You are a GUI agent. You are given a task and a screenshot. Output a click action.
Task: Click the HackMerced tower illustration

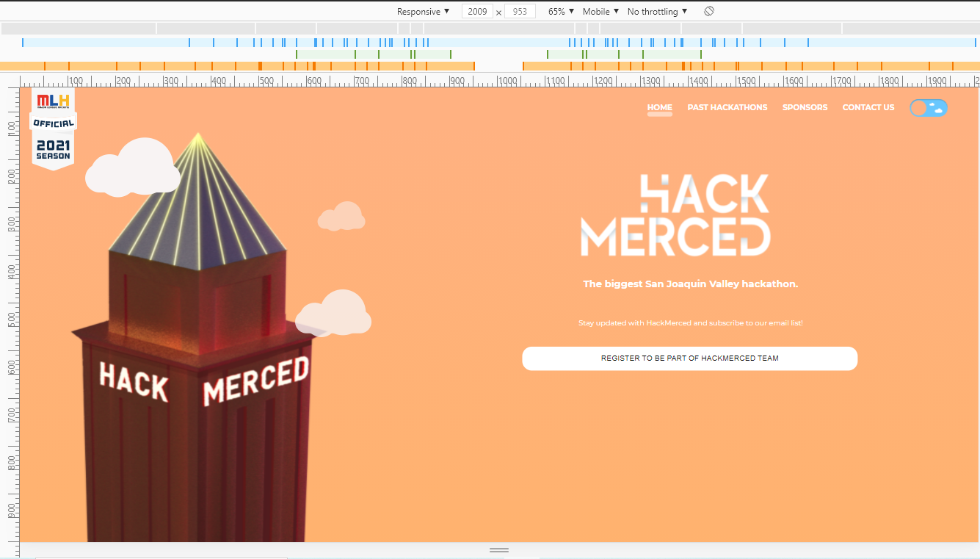[x=198, y=338]
